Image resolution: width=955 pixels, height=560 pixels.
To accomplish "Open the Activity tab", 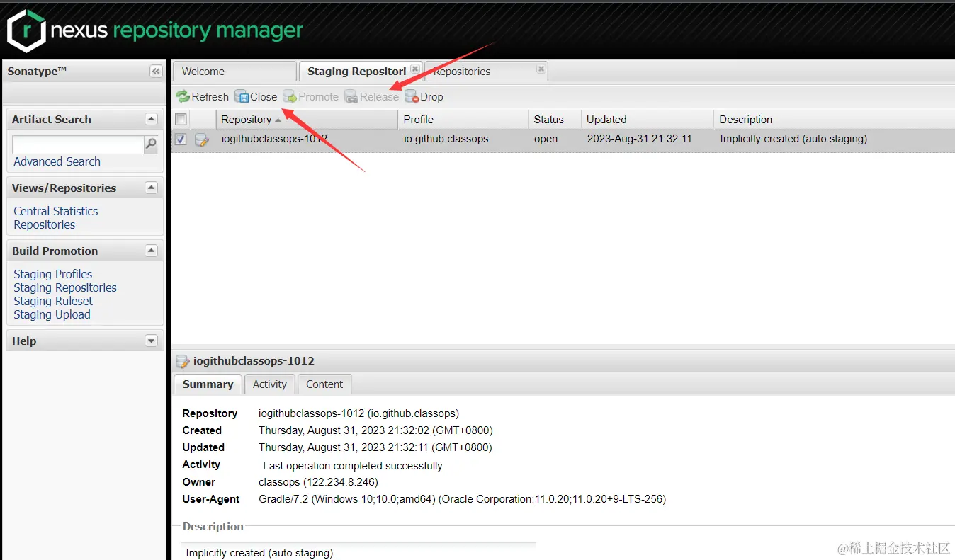I will coord(270,384).
